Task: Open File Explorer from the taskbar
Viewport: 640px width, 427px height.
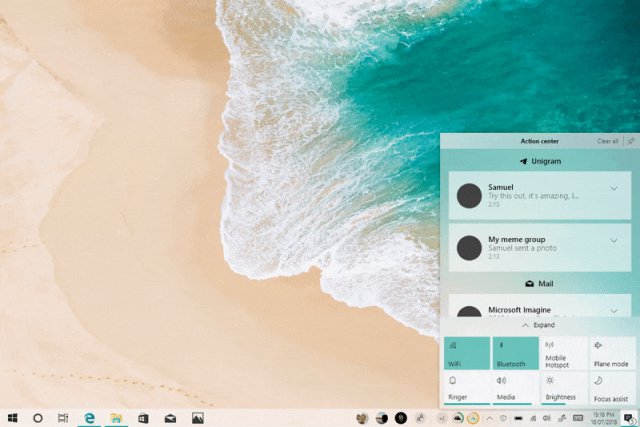Action: click(x=117, y=417)
